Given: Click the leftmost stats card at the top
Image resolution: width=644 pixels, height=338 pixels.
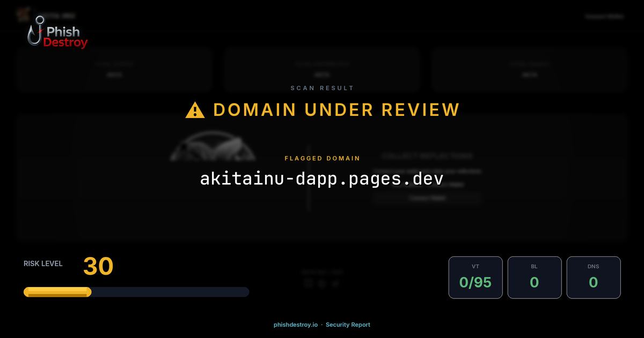Looking at the screenshot, I should pyautogui.click(x=114, y=69).
